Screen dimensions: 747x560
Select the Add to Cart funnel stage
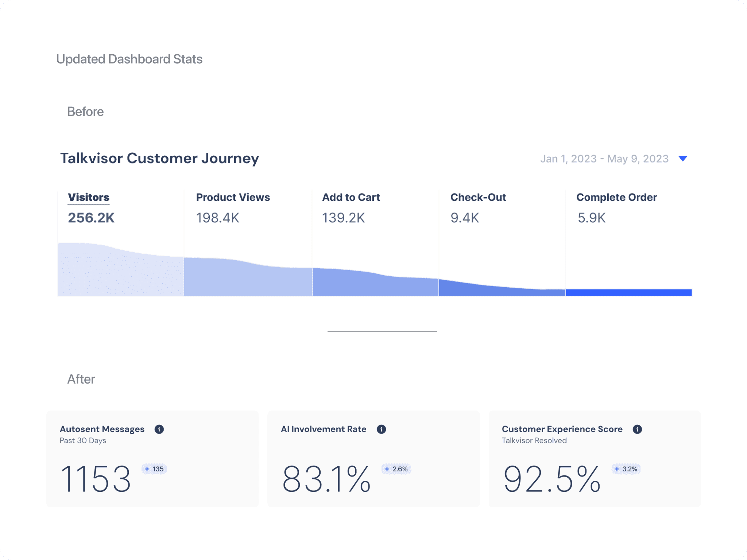pyautogui.click(x=351, y=197)
